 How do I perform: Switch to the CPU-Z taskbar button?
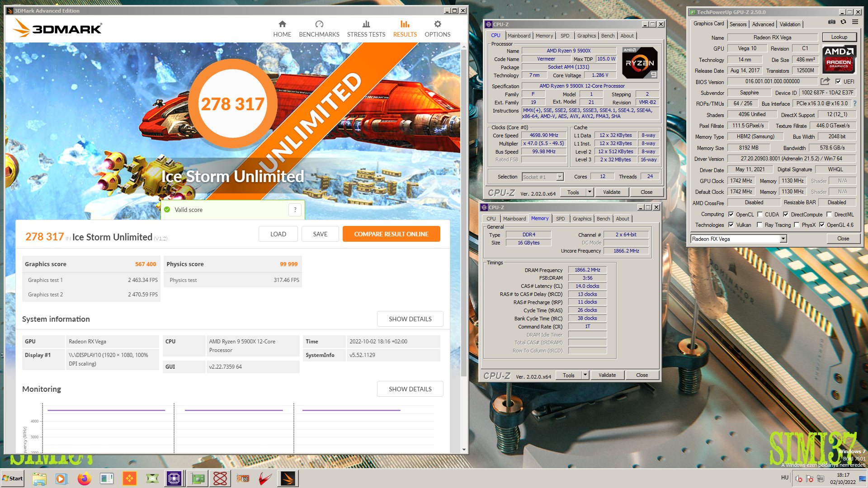(x=174, y=479)
